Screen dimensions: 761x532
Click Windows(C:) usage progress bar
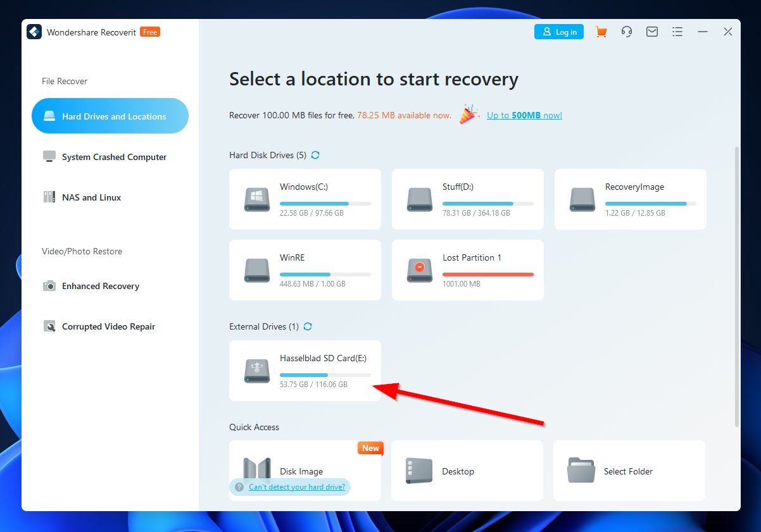(325, 204)
